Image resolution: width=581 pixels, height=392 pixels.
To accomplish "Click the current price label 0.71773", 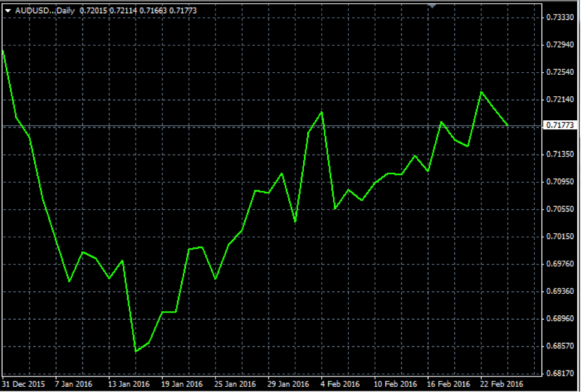I will pyautogui.click(x=561, y=125).
